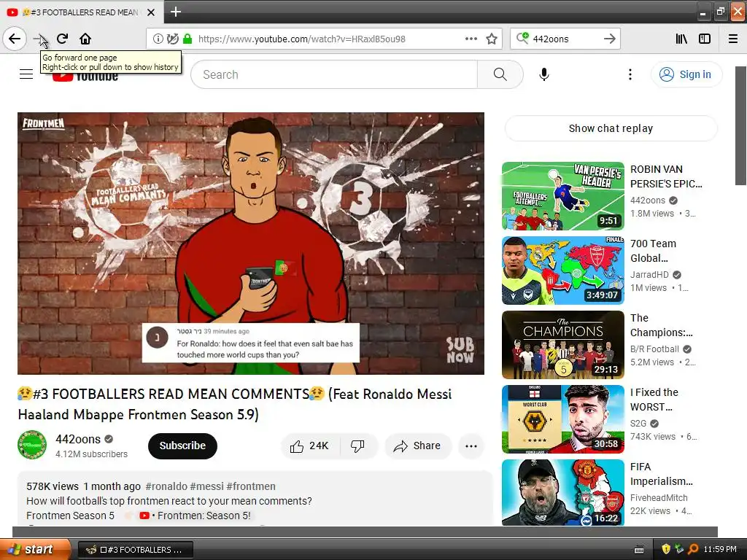Open more actions menu beside Share
Screen dimensions: 747x560
click(x=471, y=446)
